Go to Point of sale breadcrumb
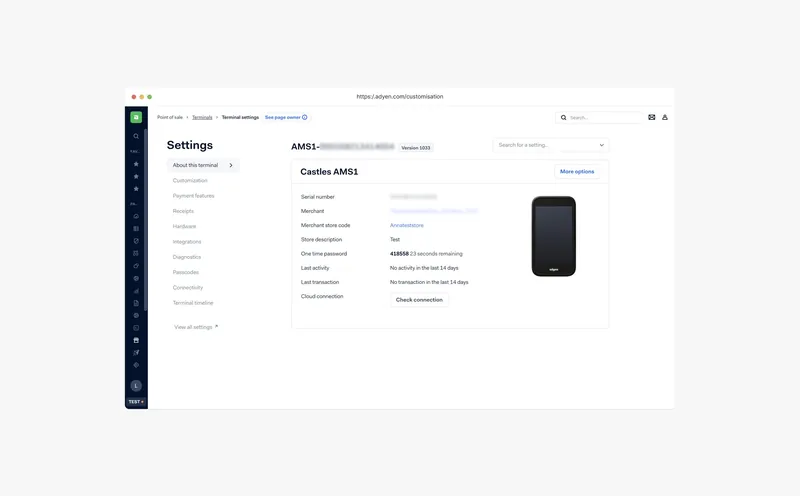Image resolution: width=800 pixels, height=496 pixels. [169, 117]
